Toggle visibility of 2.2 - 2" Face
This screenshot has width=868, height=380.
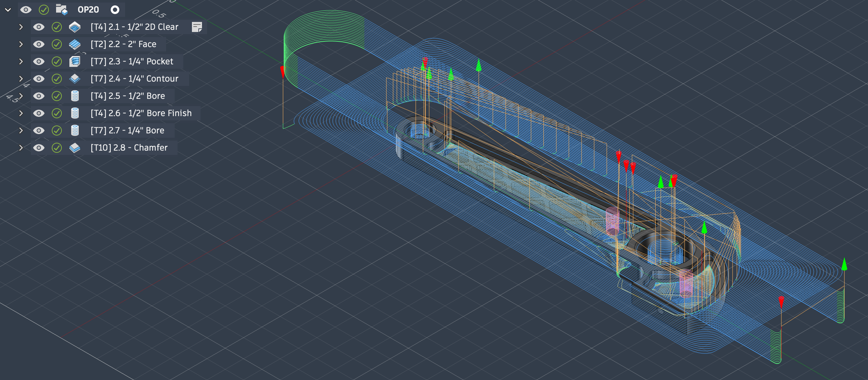pyautogui.click(x=39, y=44)
